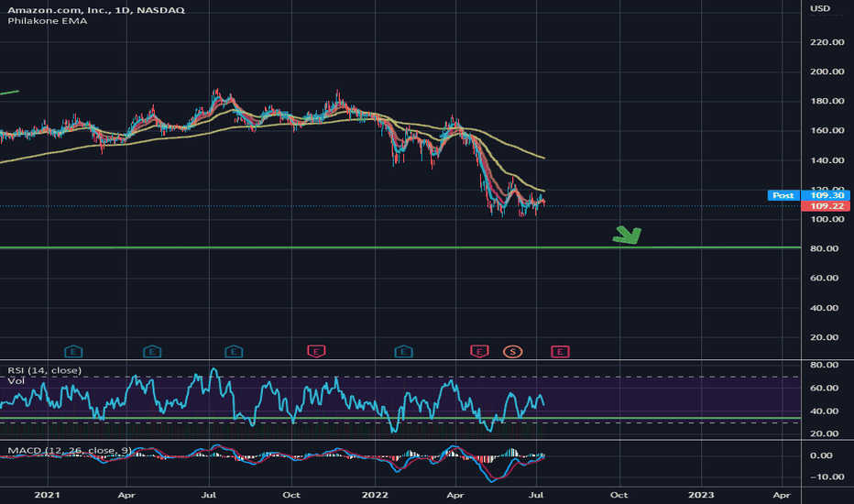Image resolution: width=854 pixels, height=504 pixels.
Task: Click the Jul label in 2021
Action: coord(209,495)
